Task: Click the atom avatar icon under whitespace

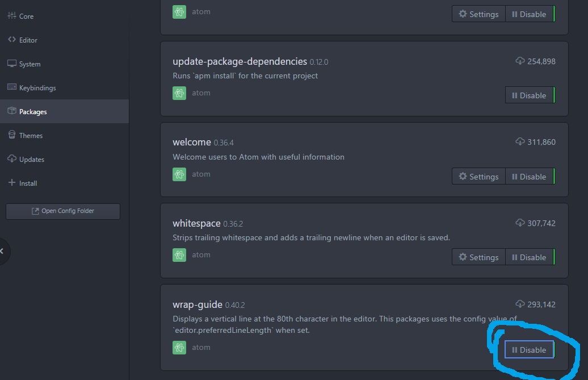Action: pyautogui.click(x=179, y=255)
